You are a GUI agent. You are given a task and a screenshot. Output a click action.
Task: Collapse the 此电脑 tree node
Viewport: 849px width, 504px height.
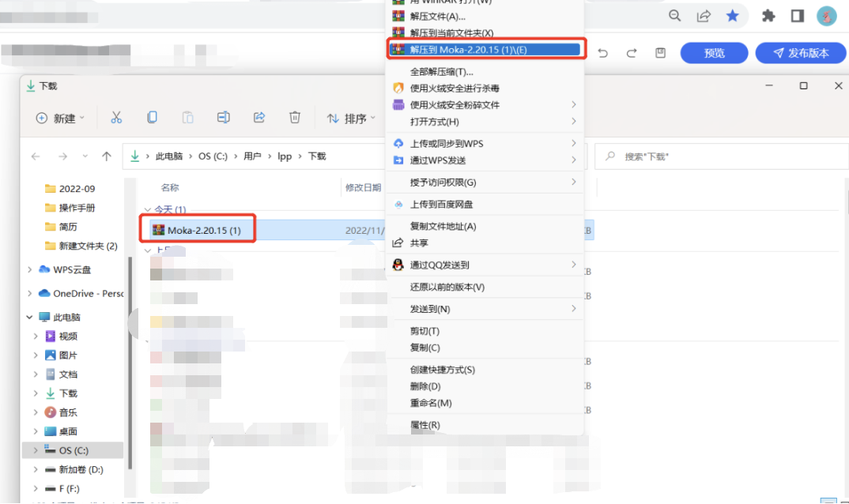30,318
